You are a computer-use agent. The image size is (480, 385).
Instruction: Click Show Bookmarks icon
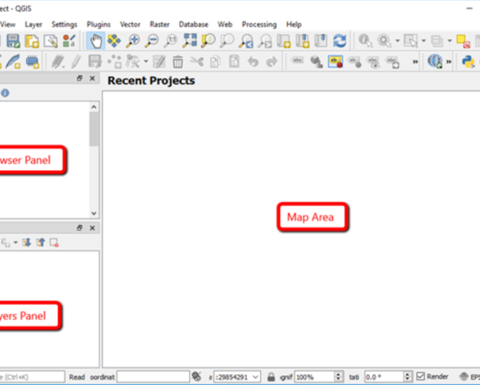(x=321, y=41)
